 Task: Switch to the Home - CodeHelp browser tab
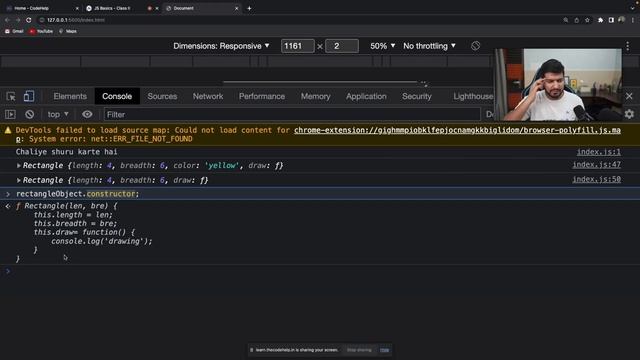[x=42, y=8]
